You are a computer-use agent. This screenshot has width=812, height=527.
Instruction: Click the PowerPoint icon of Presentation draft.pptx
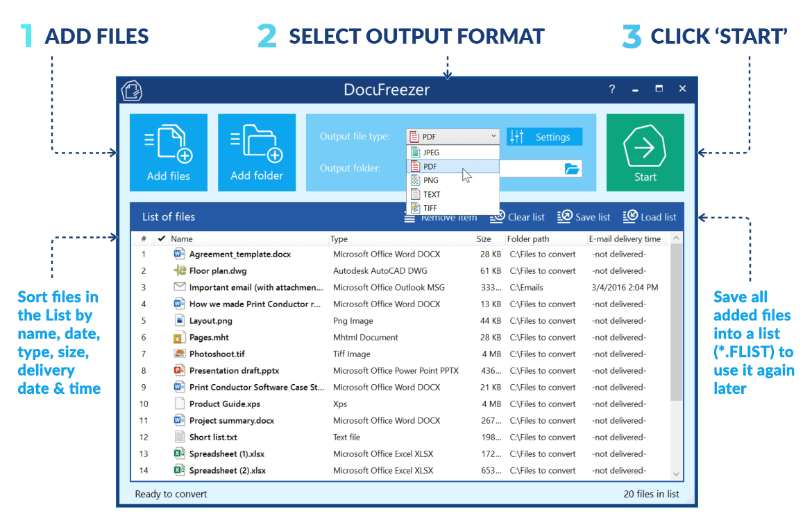(179, 370)
